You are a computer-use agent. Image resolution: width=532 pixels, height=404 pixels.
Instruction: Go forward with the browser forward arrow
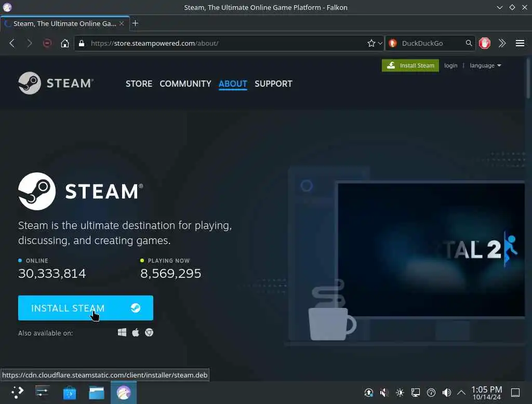tap(30, 44)
